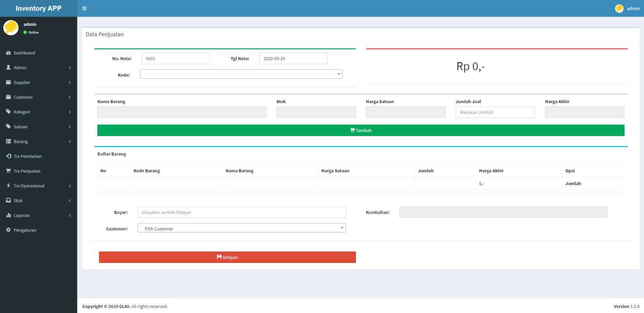Viewport: 644px width, 313px height.
Task: Click the Trx Penjualan cart icon
Action: 8,171
